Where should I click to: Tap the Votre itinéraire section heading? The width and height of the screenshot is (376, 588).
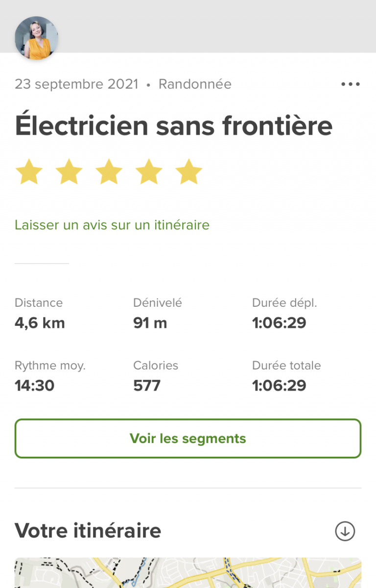(x=88, y=531)
